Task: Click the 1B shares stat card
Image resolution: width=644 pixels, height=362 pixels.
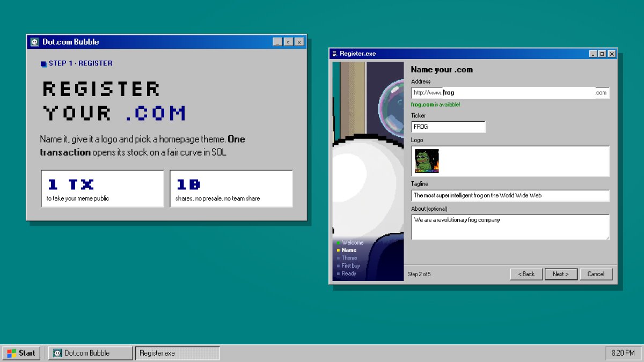Action: click(231, 188)
